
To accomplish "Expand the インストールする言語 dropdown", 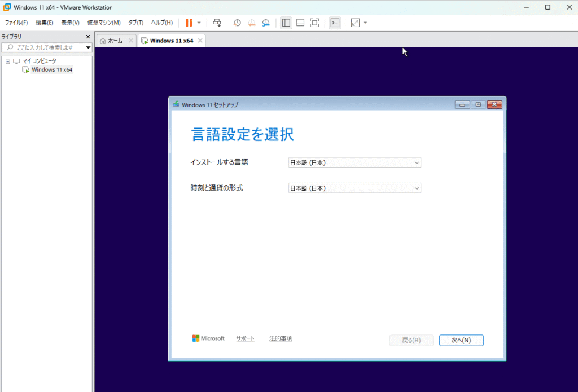I will pyautogui.click(x=354, y=162).
